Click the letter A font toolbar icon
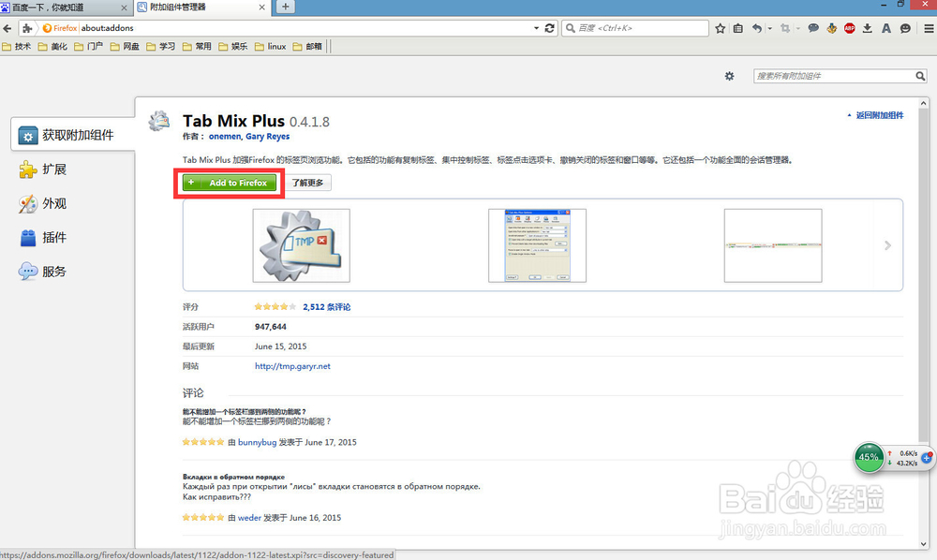Image resolution: width=937 pixels, height=560 pixels. [x=886, y=28]
